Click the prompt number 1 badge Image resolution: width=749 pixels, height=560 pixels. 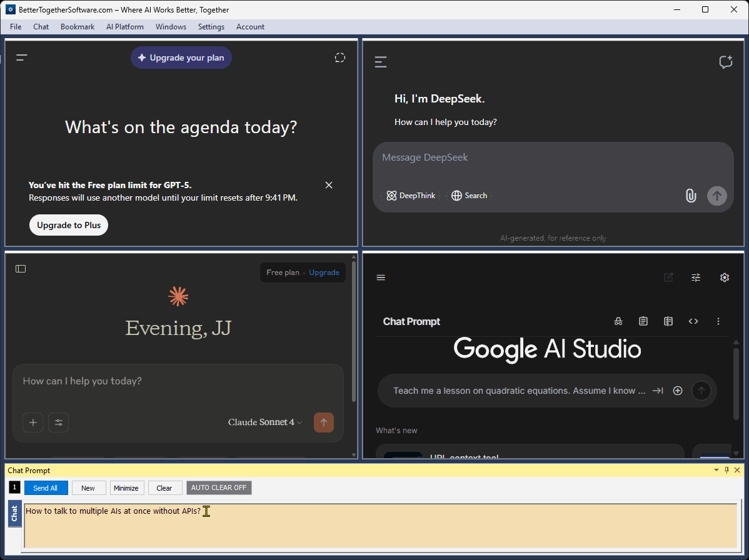pos(14,487)
